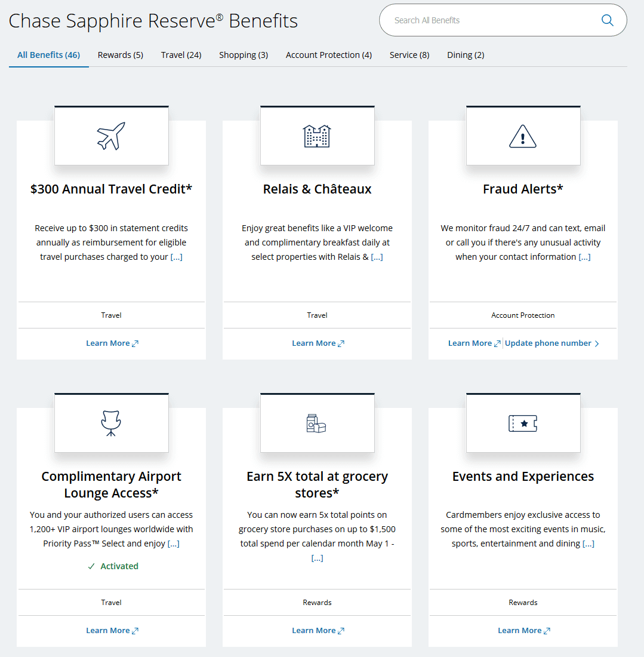This screenshot has width=644, height=657.
Task: Expand the grocery stores 5X description ellipsis
Action: coord(317,558)
